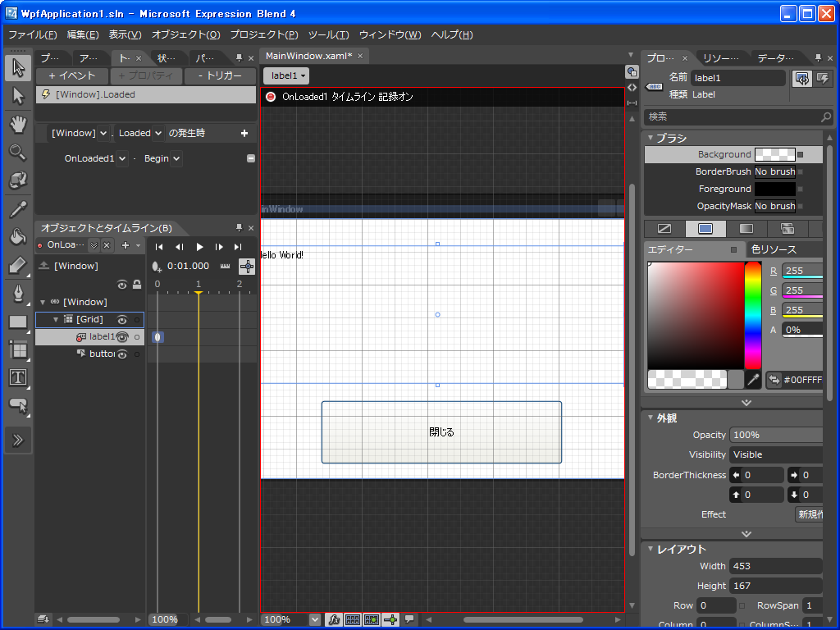Click the 閉じる button on the artboard
Screen dimensions: 840x630
pyautogui.click(x=441, y=431)
